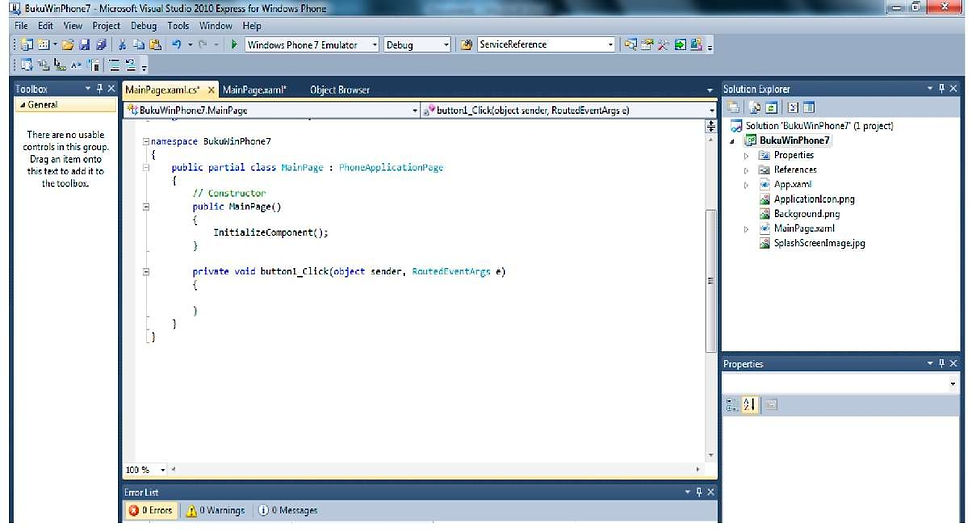The height and width of the screenshot is (532, 980).
Task: Click Show All Files icon in Solution Explorer
Action: (x=755, y=108)
